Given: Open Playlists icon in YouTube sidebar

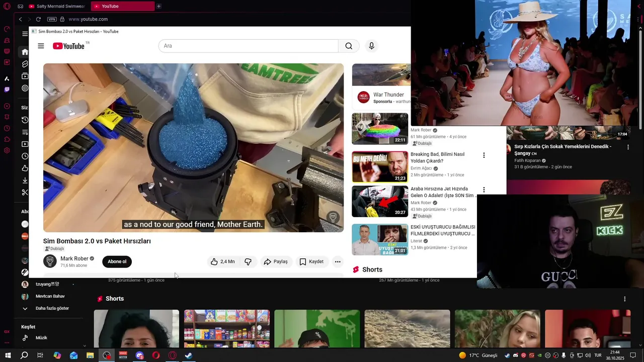Looking at the screenshot, I should [25, 132].
